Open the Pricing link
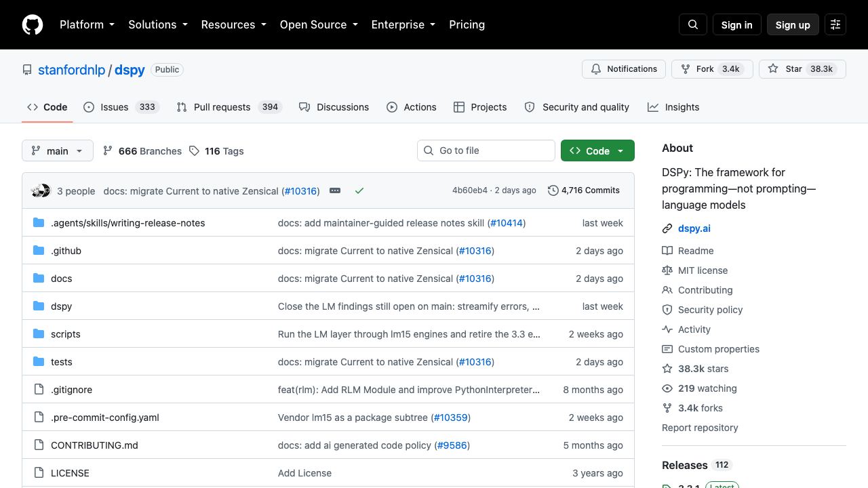The height and width of the screenshot is (488, 868). tap(467, 24)
